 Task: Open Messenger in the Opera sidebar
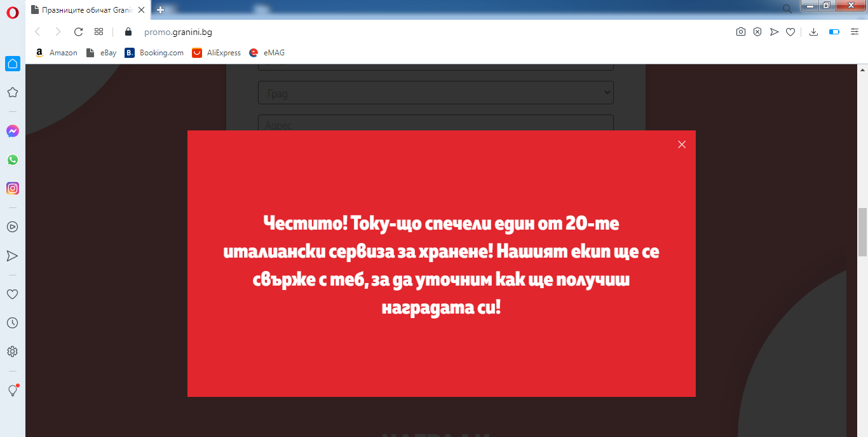click(13, 131)
